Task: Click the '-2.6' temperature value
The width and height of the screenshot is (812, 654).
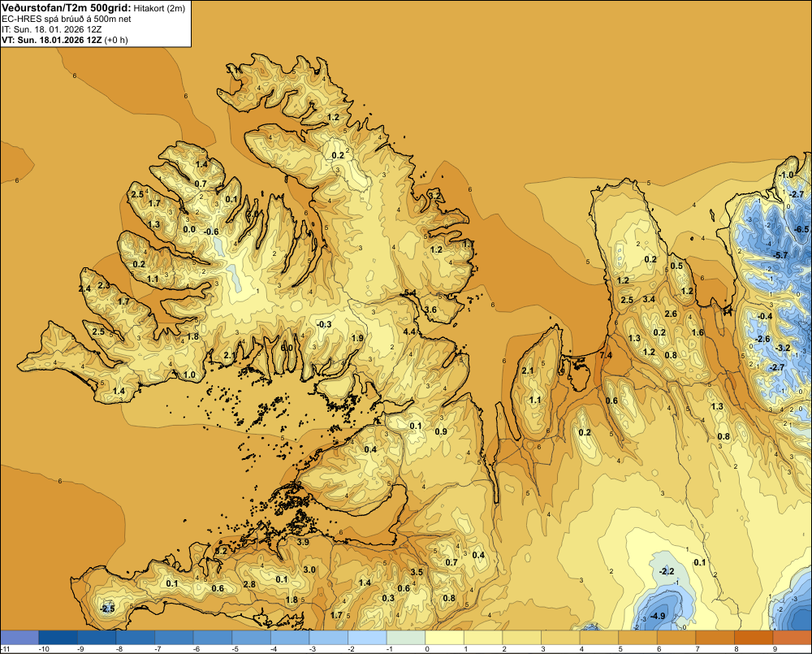Action: pyautogui.click(x=762, y=339)
